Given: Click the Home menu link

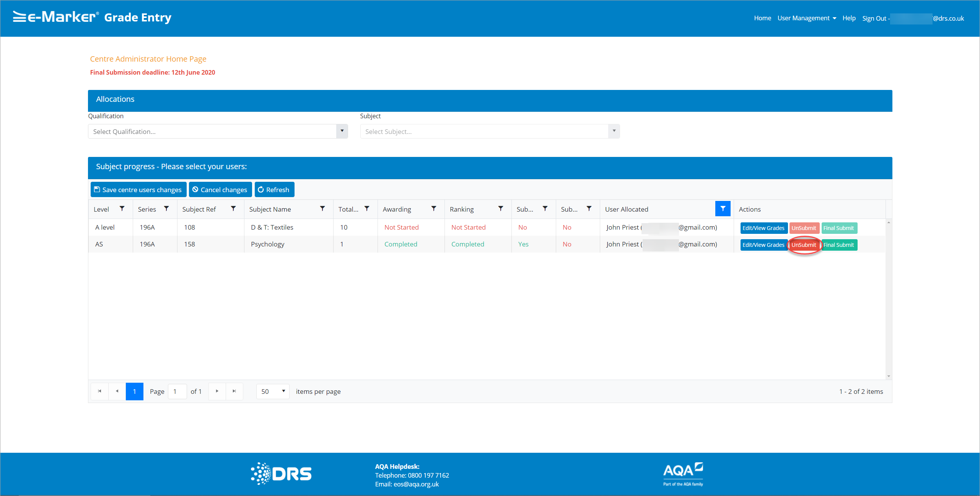Looking at the screenshot, I should point(762,18).
